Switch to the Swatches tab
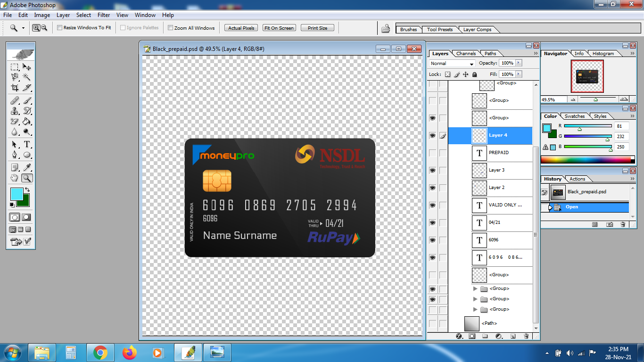 [x=575, y=116]
